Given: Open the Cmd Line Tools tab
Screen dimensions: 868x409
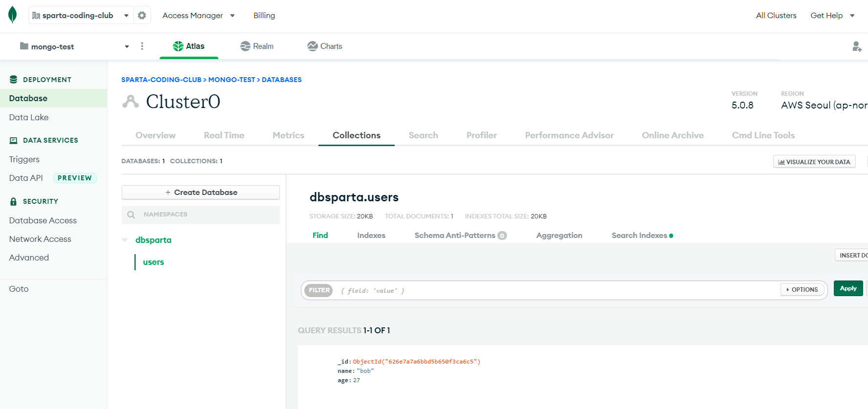Looking at the screenshot, I should tap(763, 135).
